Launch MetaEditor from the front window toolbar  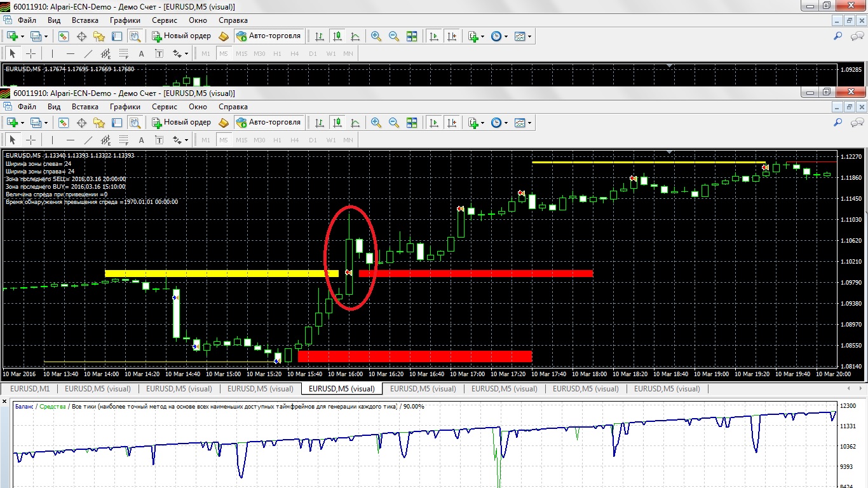[224, 123]
